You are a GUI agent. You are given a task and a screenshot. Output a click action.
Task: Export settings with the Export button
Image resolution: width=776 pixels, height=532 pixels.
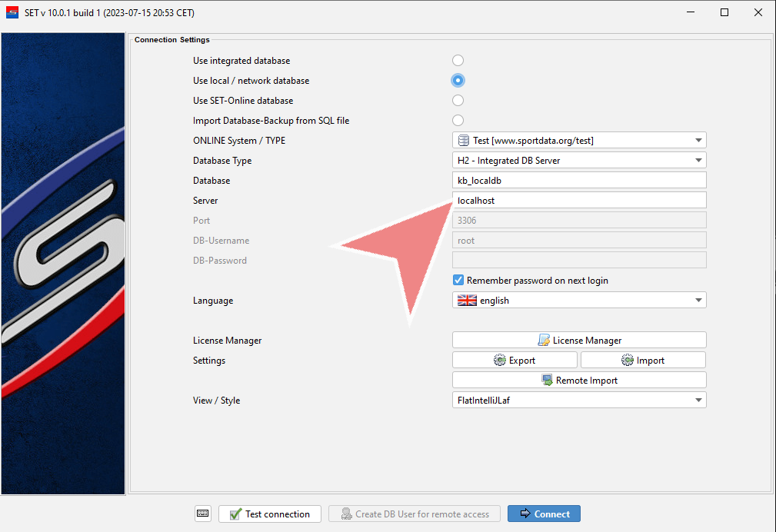tap(514, 360)
